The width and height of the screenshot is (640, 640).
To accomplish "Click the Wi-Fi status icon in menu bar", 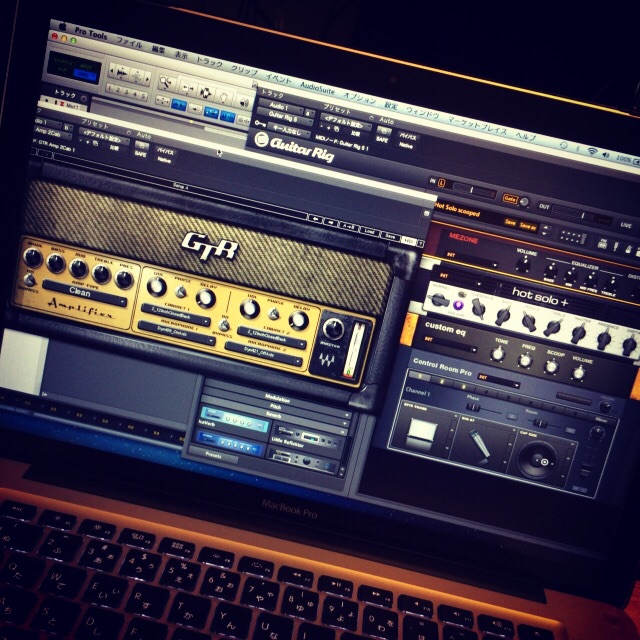I will click(591, 151).
